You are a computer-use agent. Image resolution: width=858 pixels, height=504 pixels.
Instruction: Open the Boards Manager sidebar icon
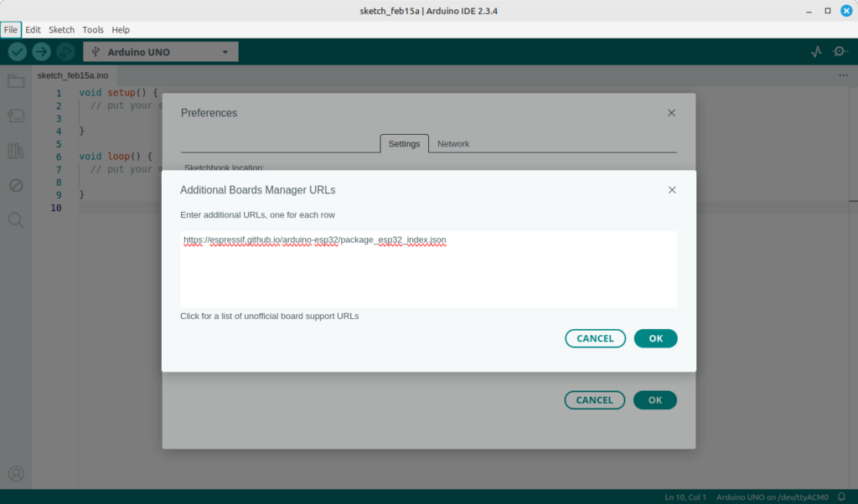click(16, 116)
